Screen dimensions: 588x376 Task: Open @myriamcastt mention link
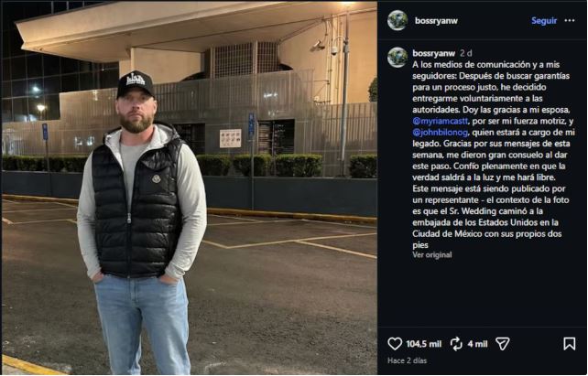point(441,121)
